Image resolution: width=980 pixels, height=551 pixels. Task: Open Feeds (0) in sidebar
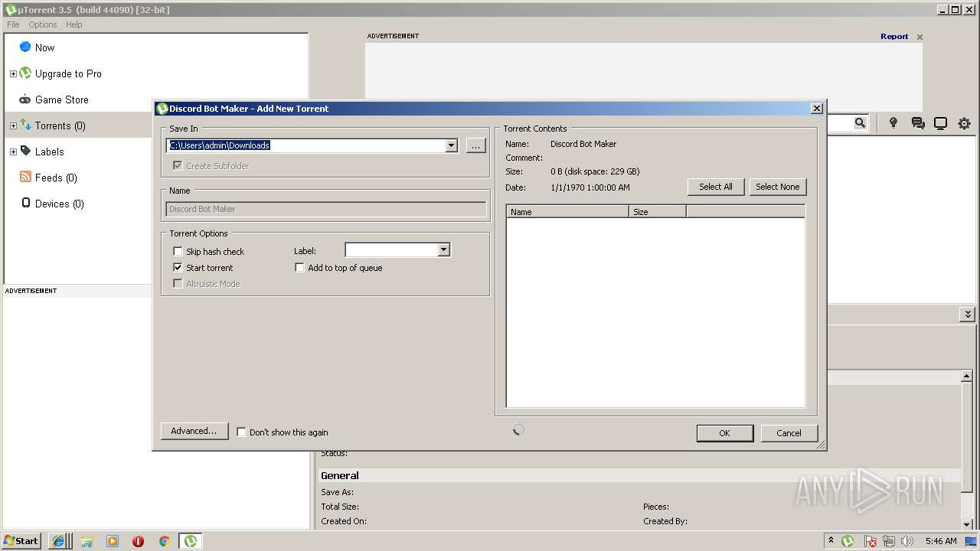[56, 178]
